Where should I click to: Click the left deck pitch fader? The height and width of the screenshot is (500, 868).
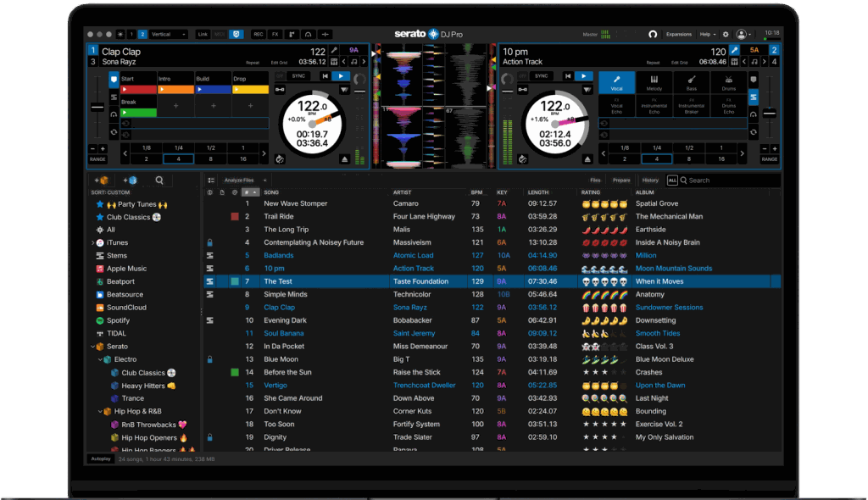pyautogui.click(x=97, y=108)
